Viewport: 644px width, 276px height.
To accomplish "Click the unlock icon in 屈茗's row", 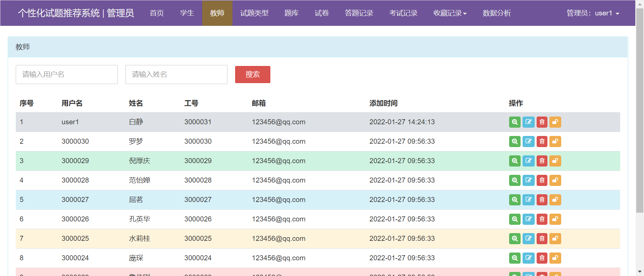I will click(x=555, y=200).
